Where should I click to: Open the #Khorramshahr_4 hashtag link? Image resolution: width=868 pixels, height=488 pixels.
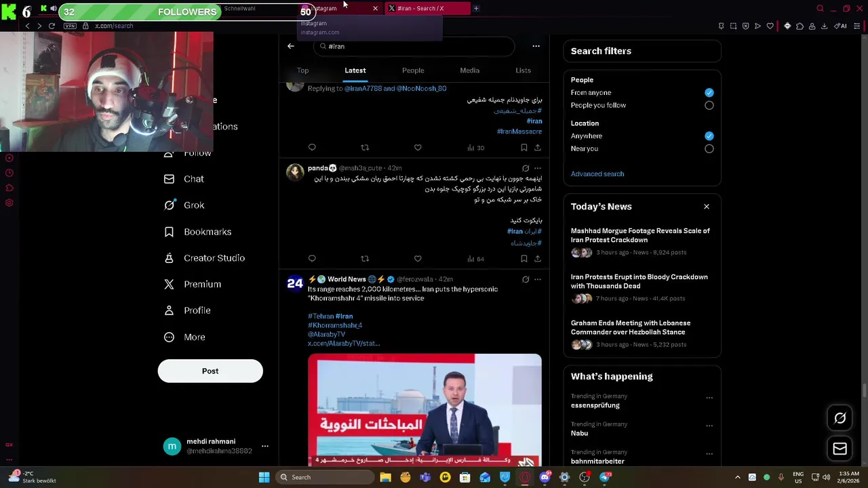(335, 325)
